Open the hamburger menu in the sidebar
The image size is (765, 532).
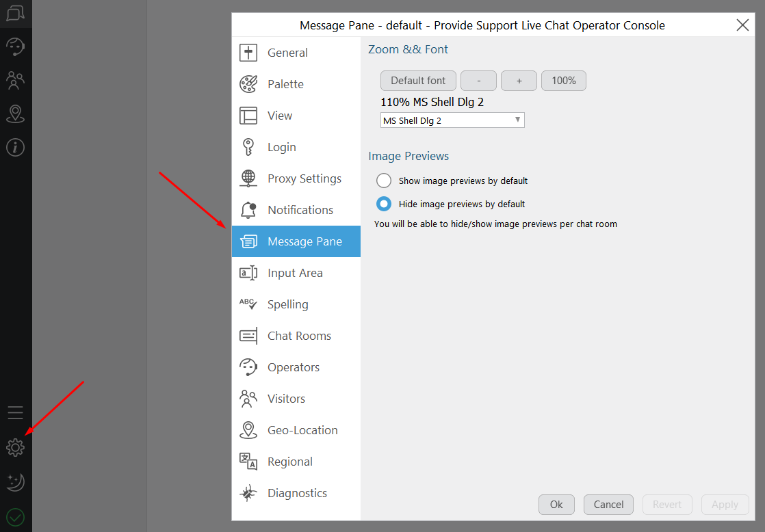tap(15, 412)
